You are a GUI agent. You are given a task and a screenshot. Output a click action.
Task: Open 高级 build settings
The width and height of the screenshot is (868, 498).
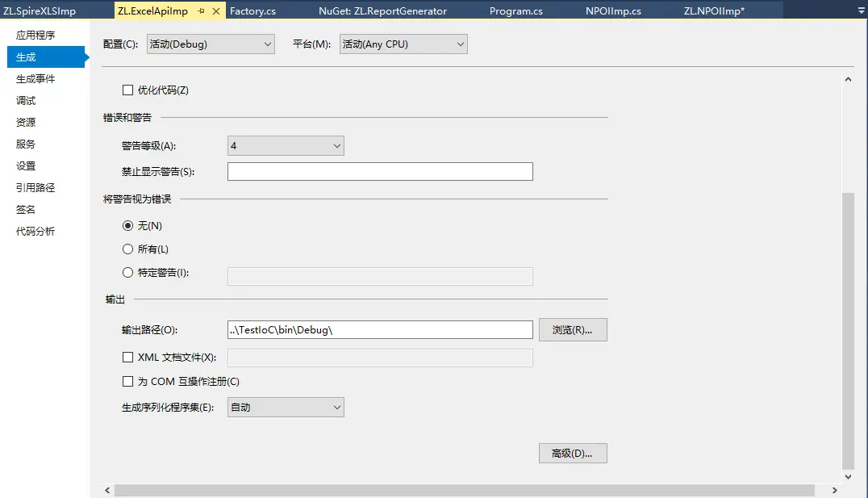coord(573,454)
